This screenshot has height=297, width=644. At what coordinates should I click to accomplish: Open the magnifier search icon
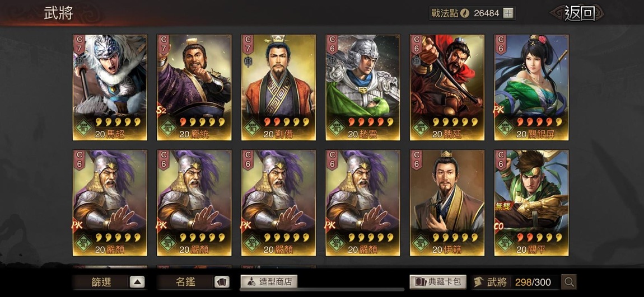(569, 282)
